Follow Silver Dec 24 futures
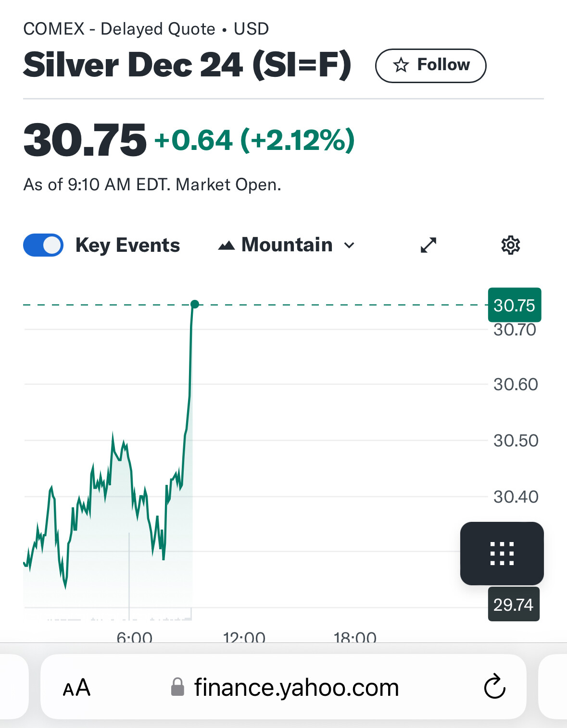Viewport: 567px width, 728px height. coord(430,65)
